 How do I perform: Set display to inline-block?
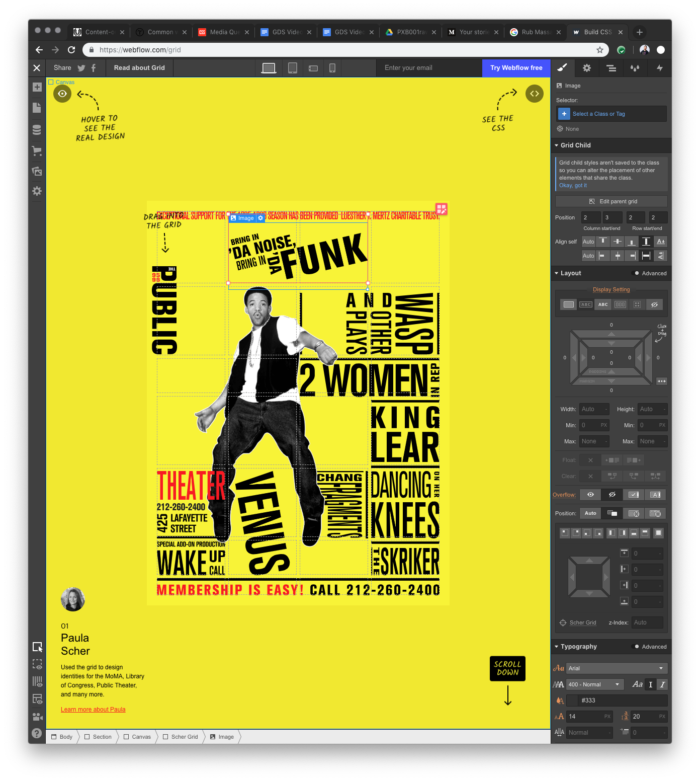(586, 304)
